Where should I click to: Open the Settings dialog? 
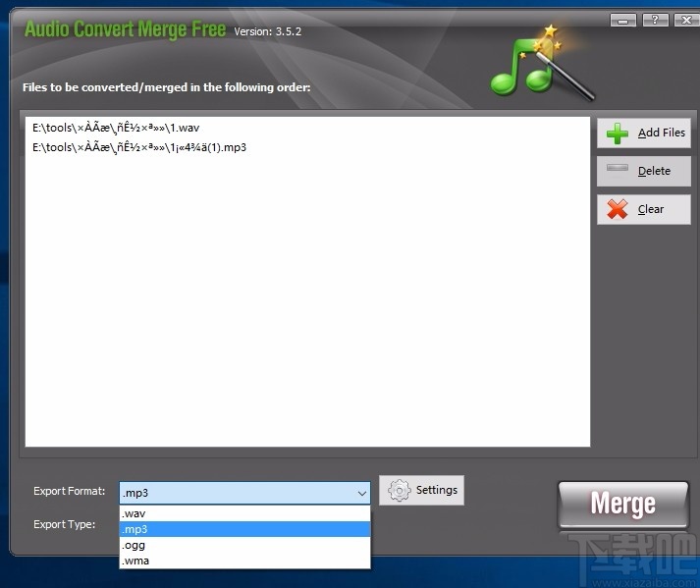421,490
